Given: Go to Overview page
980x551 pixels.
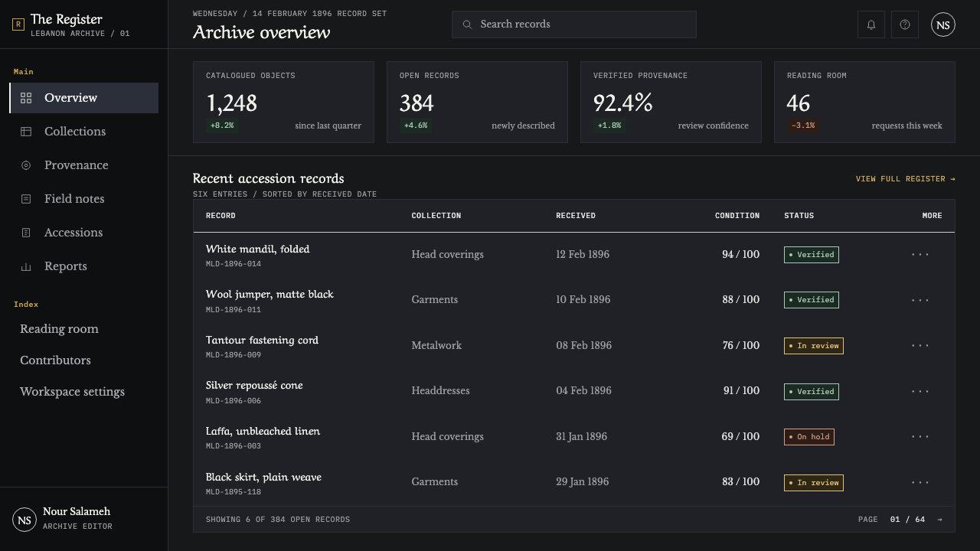Looking at the screenshot, I should (84, 98).
